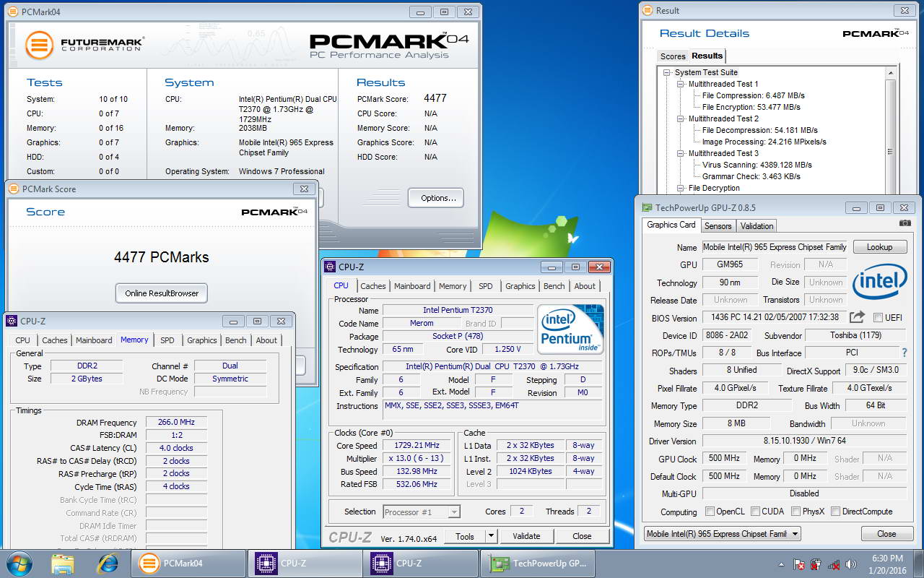This screenshot has height=578, width=924.
Task: Click the Show desktop strip at taskbar end
Action: pos(919,564)
